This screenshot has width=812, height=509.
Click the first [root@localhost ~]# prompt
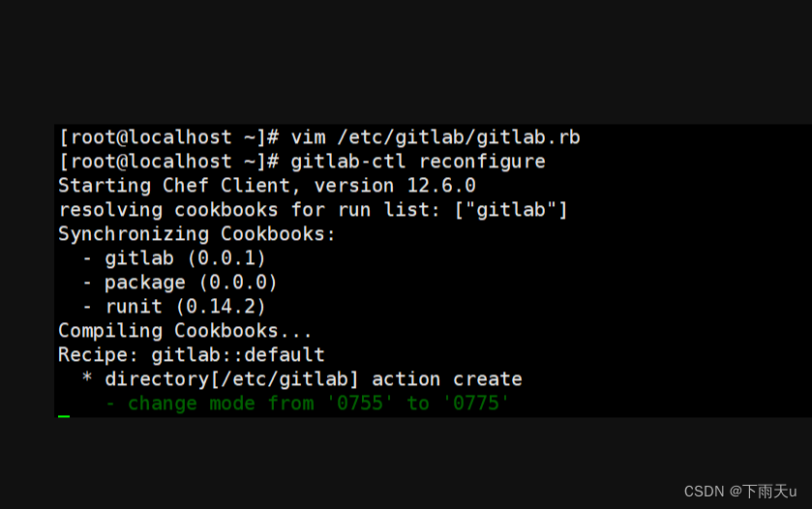pos(168,137)
